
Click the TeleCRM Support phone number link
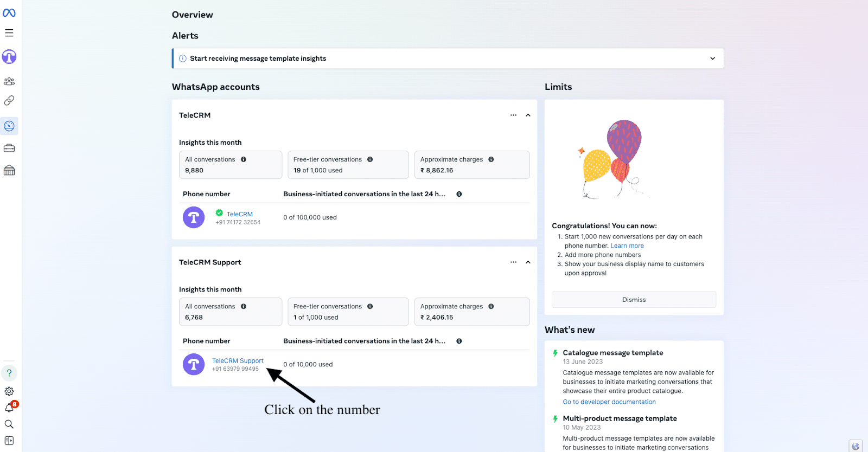[x=237, y=361]
